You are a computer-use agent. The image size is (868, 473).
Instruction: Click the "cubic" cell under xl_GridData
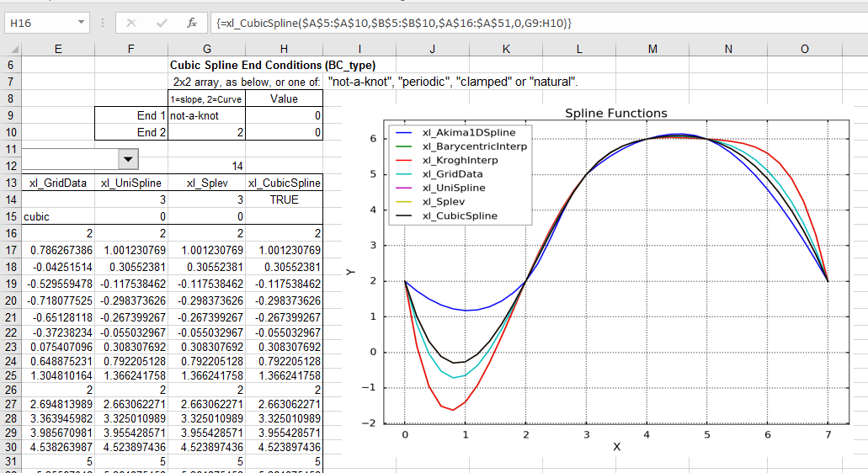(x=57, y=216)
